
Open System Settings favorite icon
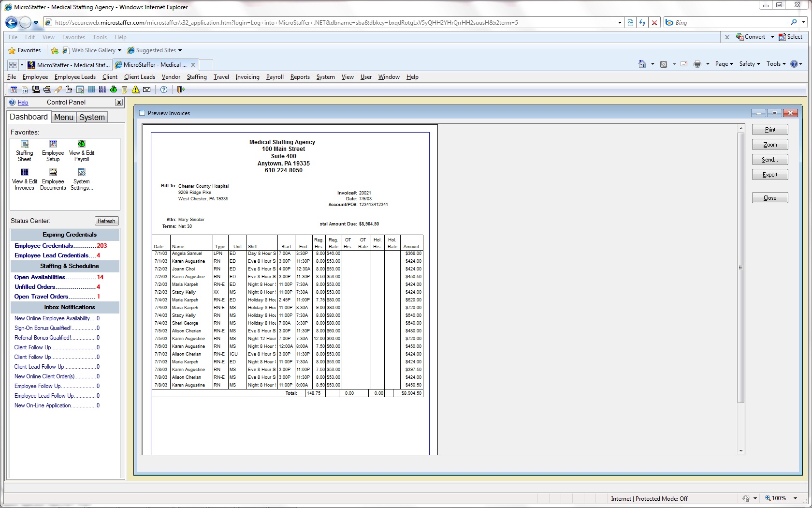click(82, 179)
